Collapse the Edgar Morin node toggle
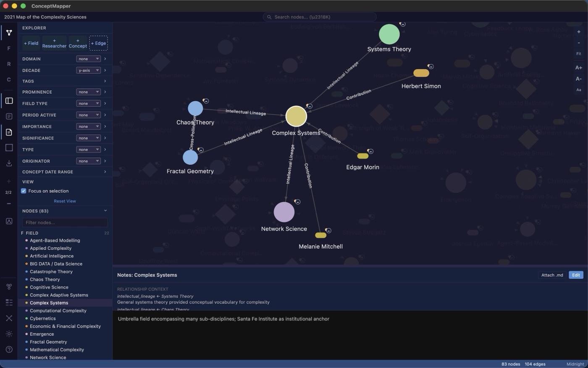 (370, 151)
